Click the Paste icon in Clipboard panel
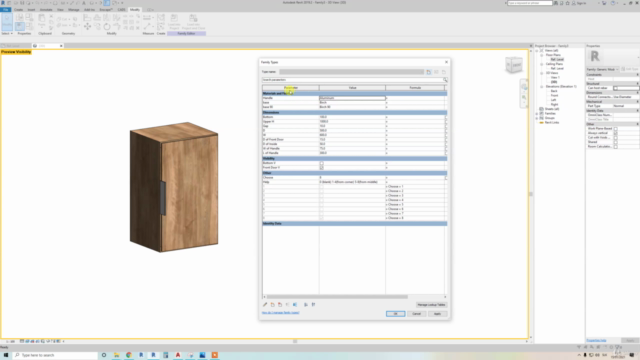640x360 pixels. click(42, 20)
